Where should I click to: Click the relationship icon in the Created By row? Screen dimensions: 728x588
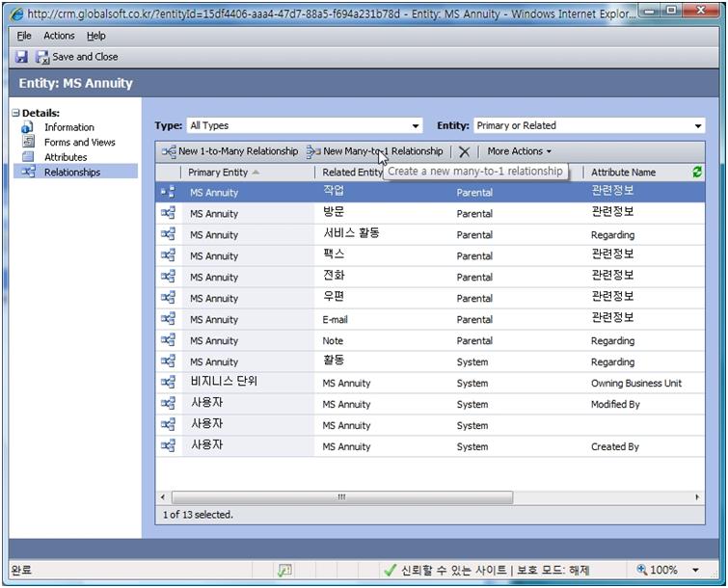tap(168, 446)
